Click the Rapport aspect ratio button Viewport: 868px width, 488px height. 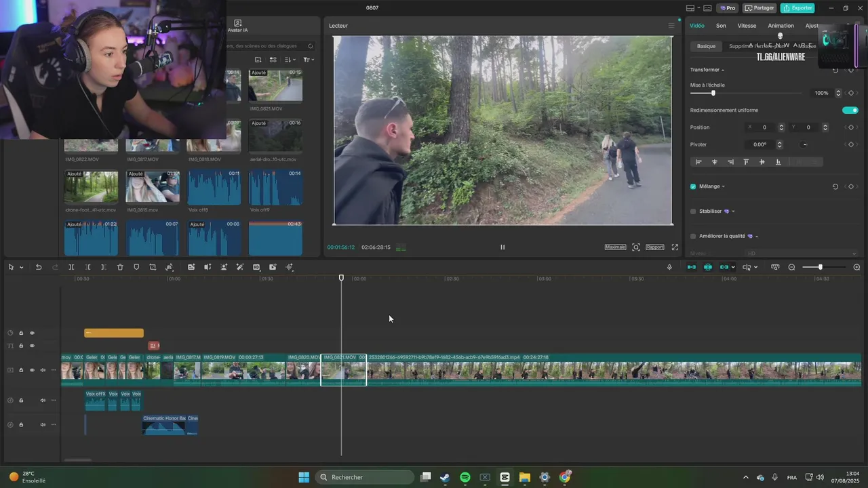tap(655, 247)
